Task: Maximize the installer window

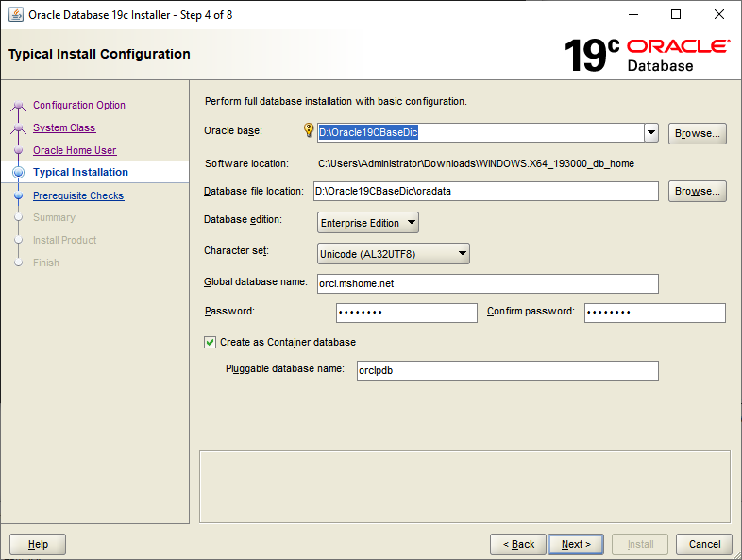Action: pyautogui.click(x=676, y=15)
